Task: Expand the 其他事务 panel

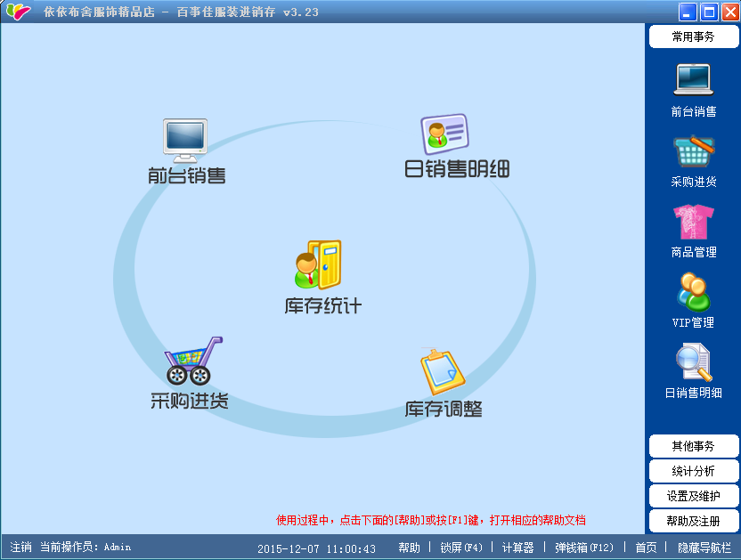Action: click(x=693, y=446)
